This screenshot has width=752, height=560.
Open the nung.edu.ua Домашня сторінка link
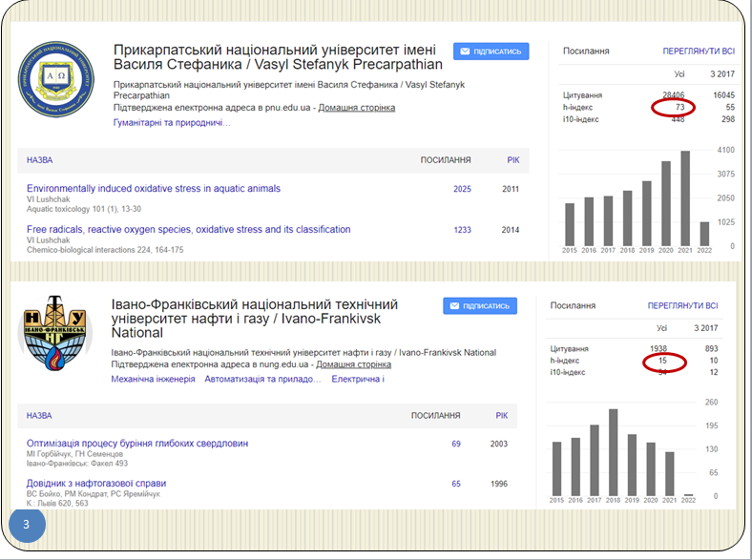(x=353, y=364)
